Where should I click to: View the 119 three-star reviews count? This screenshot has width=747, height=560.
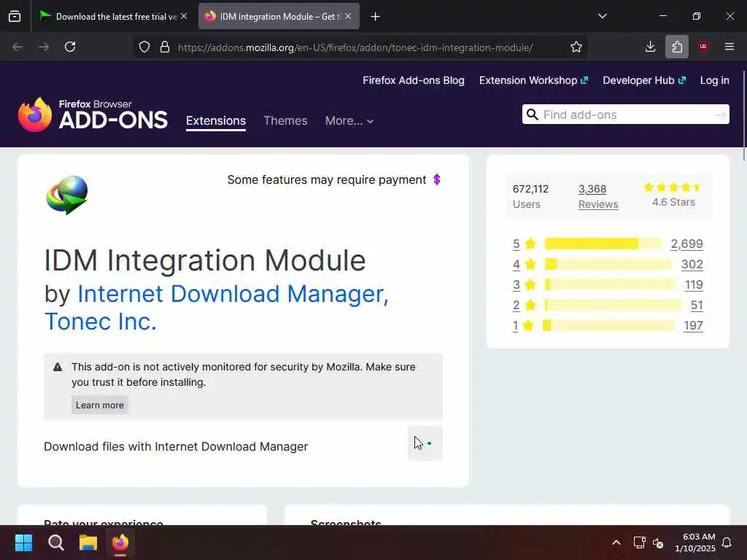click(694, 285)
